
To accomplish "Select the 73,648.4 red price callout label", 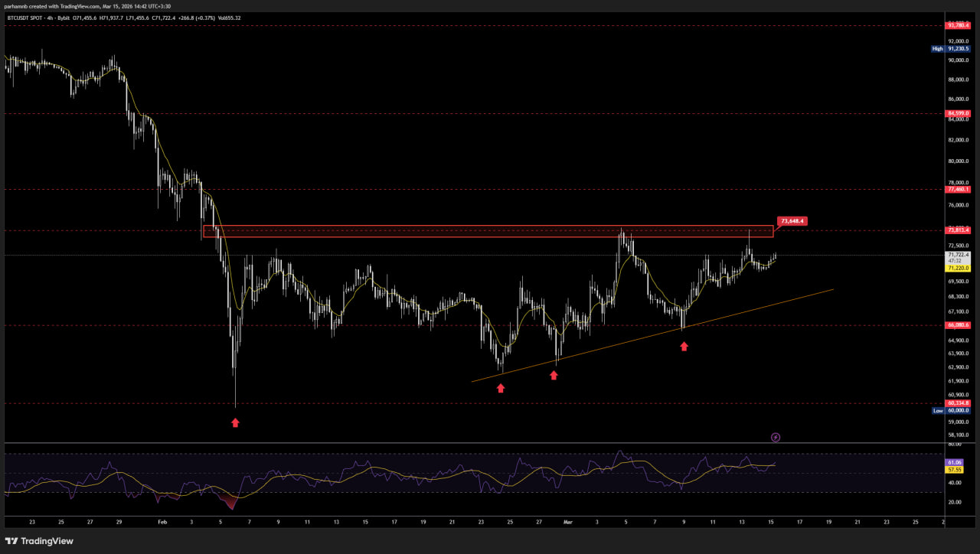I will 792,221.
